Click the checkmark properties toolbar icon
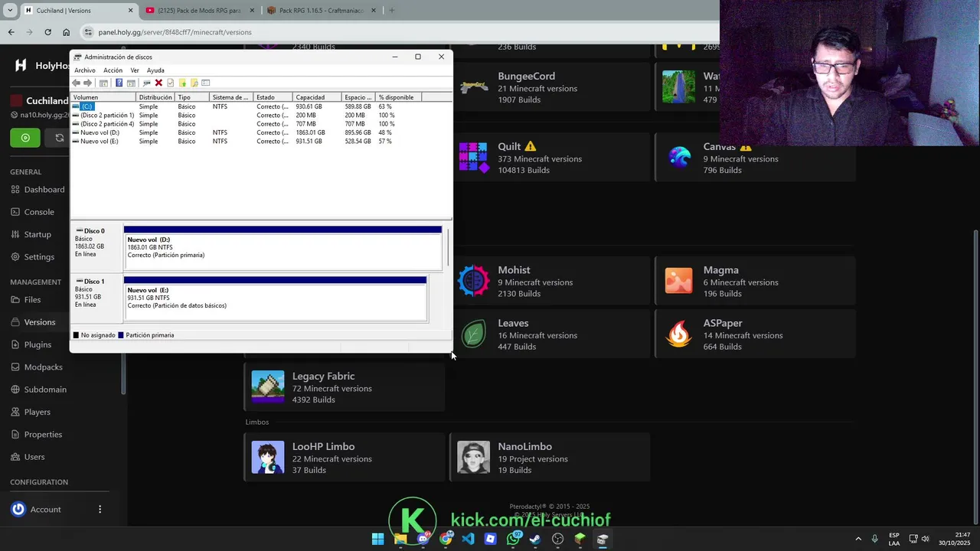 click(170, 83)
